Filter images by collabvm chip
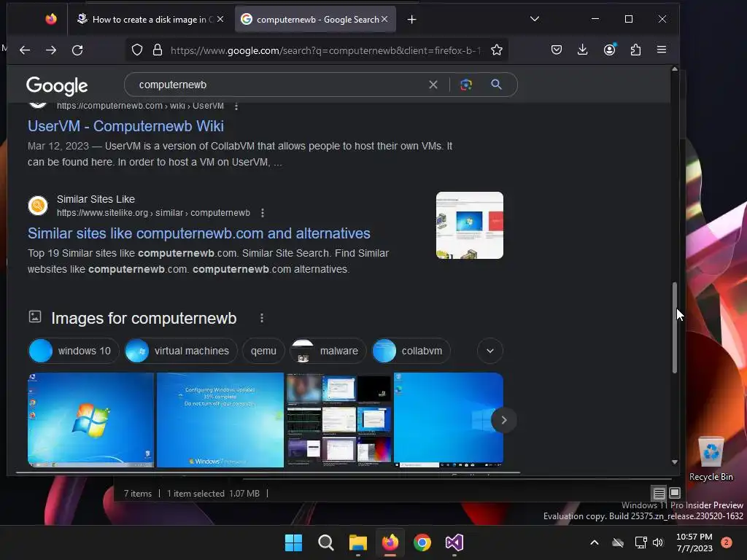The image size is (747, 560). tap(411, 351)
